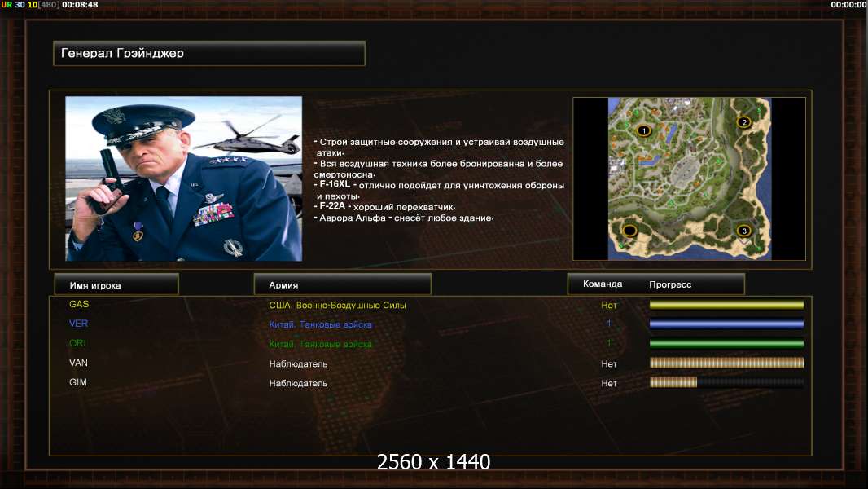This screenshot has width=868, height=489.
Task: Click General Granger's portrait image
Action: (184, 178)
